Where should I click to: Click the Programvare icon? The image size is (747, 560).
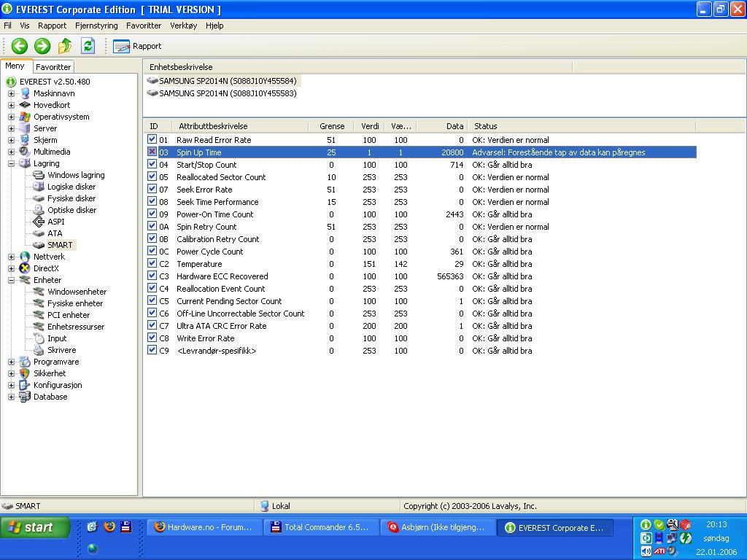(25, 362)
